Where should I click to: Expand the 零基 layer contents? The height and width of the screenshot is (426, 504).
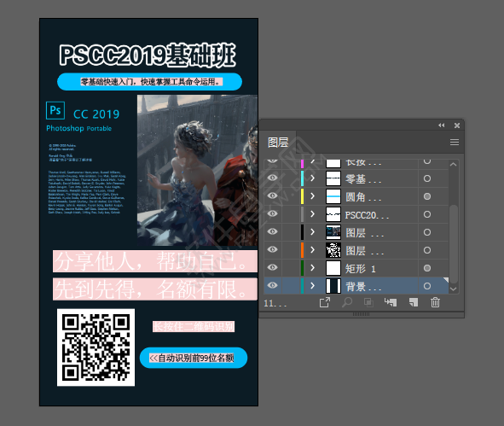pos(312,178)
